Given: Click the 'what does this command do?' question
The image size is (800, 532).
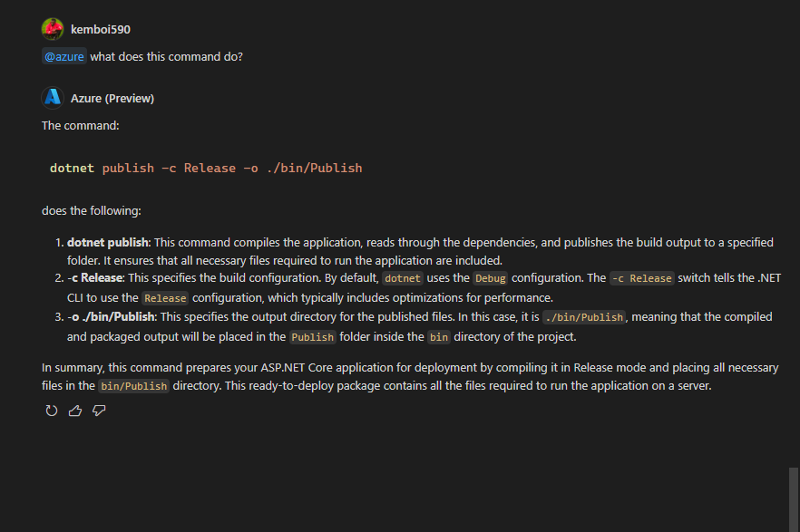Looking at the screenshot, I should [166, 56].
